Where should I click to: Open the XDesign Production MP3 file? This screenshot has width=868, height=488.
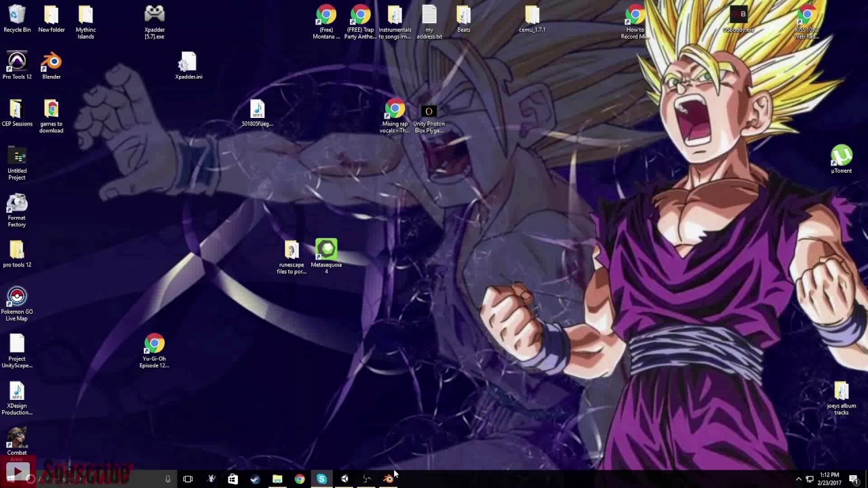pos(17,399)
